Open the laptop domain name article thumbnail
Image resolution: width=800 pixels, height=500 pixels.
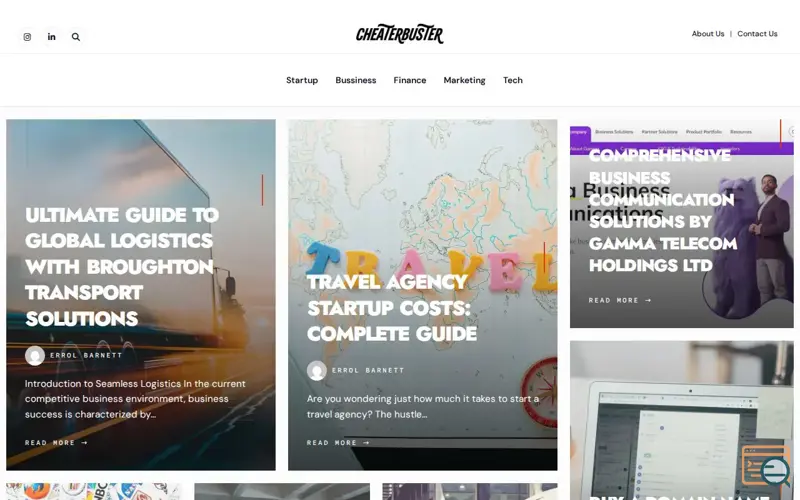[x=682, y=420]
